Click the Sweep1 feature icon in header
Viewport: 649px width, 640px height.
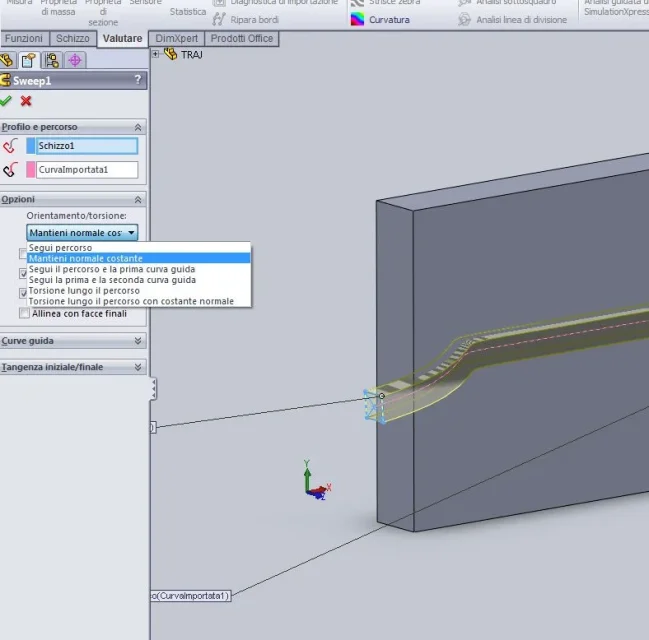click(x=5, y=80)
